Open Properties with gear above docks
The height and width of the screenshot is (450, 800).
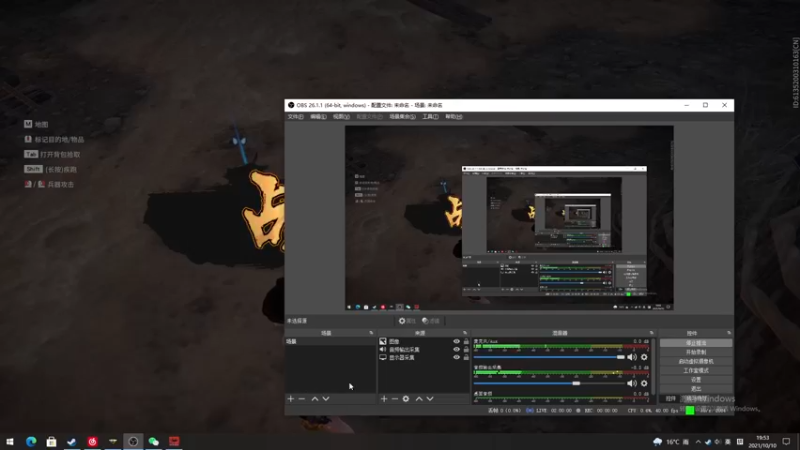point(407,321)
